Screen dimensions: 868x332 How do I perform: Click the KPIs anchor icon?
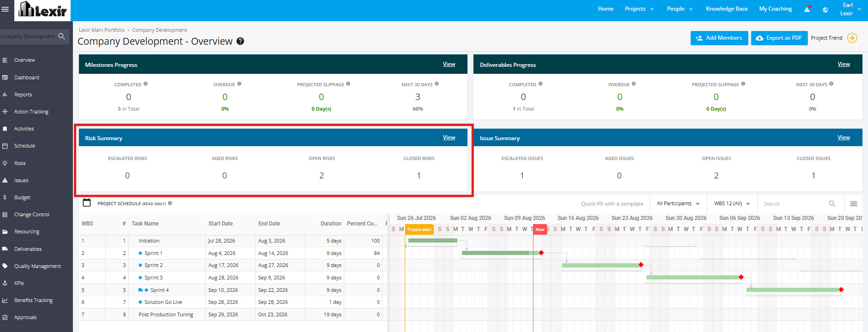coord(5,283)
